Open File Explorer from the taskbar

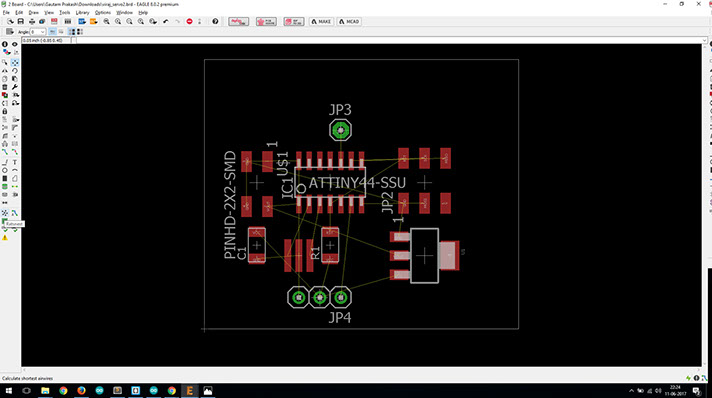(x=45, y=391)
